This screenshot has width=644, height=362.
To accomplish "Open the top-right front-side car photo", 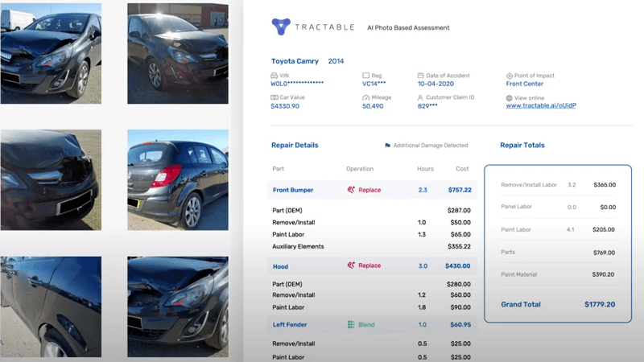I will coord(178,53).
